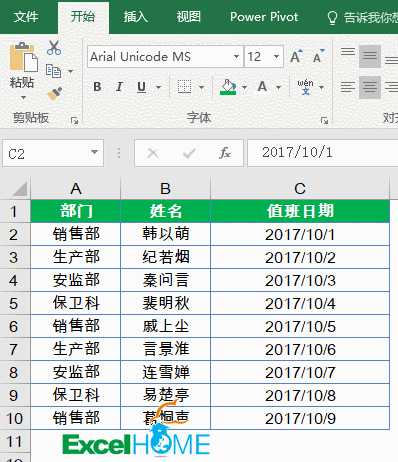Click the Copy icon
The image size is (398, 462).
pos(53,71)
